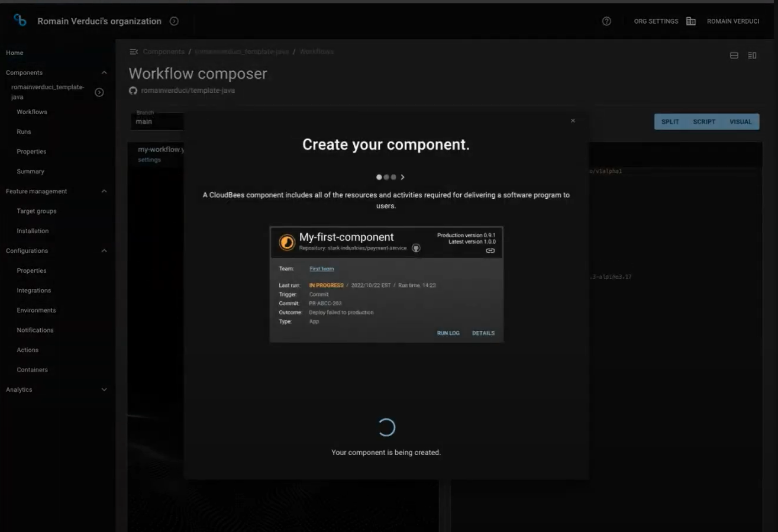Open Properties under Configurations
778x532 pixels.
31,270
